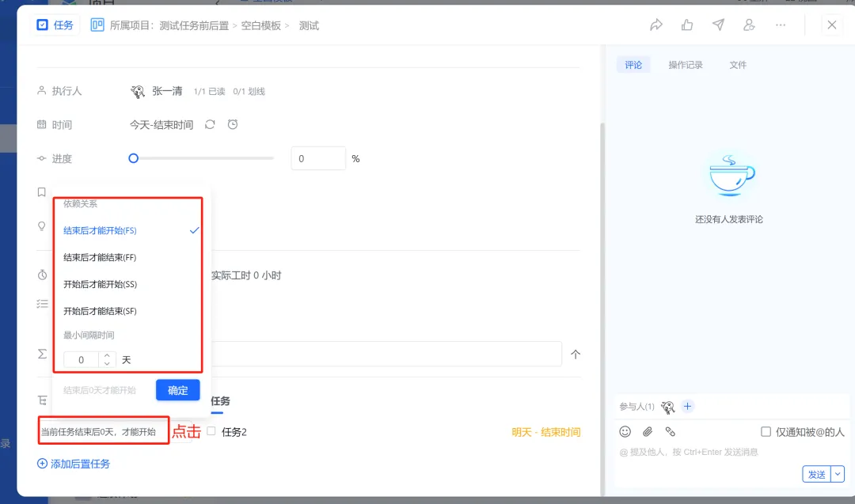Click 1/1 已读 read status
The height and width of the screenshot is (504, 855).
209,92
